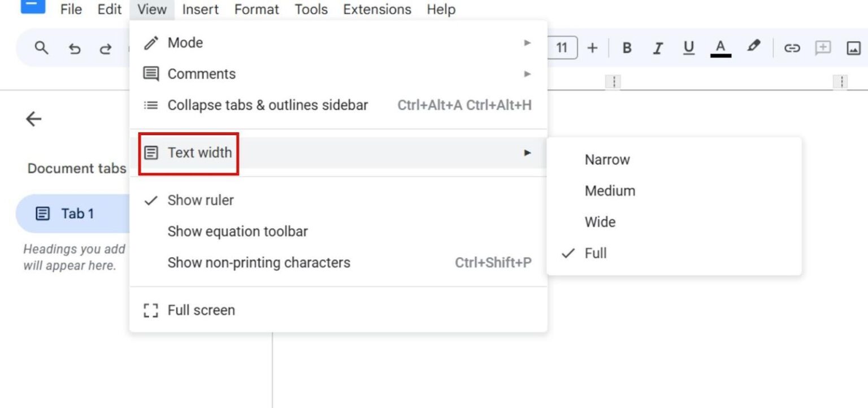Click the Insert link icon
Screen dimensions: 868x408
[x=792, y=47]
